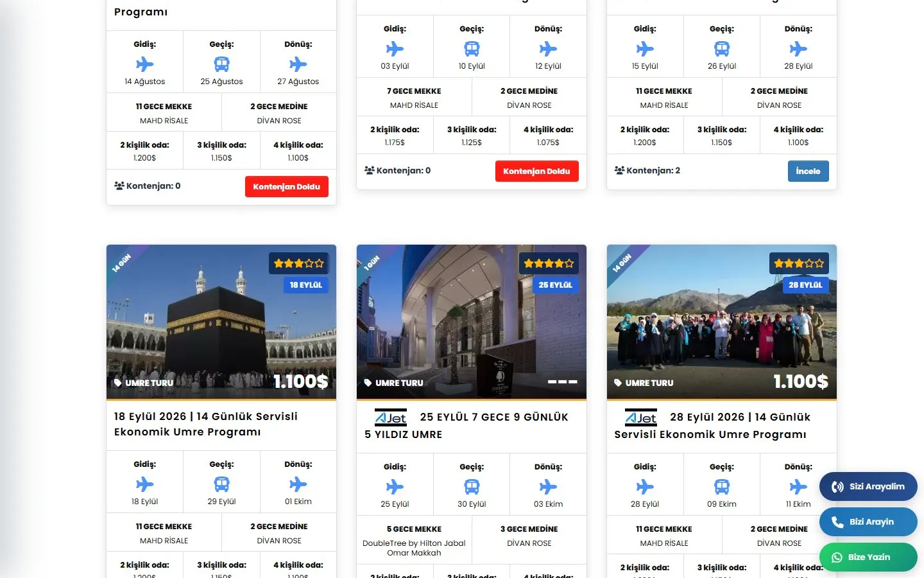Viewport: 924px width, 578px height.
Task: Click UMRE TURU tag on 28 Eylül card
Action: (644, 383)
